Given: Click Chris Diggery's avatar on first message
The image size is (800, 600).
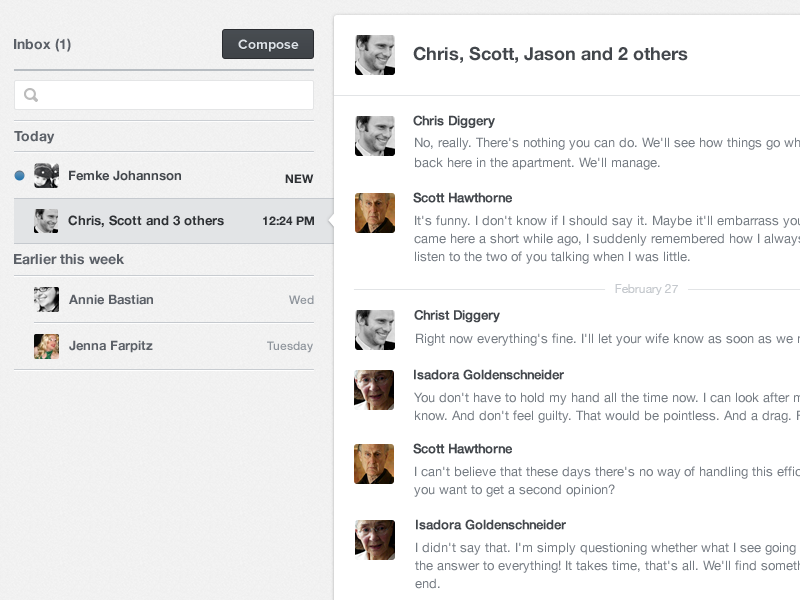Looking at the screenshot, I should [x=375, y=136].
